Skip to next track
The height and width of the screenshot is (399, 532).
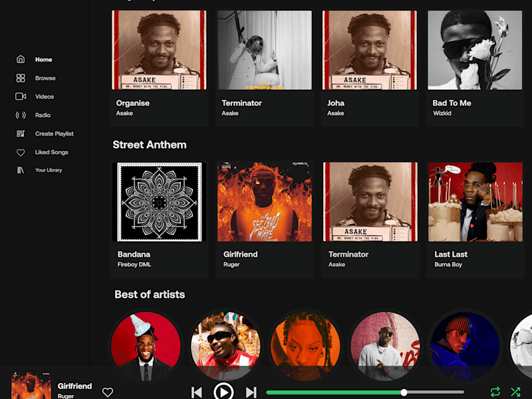click(x=251, y=392)
